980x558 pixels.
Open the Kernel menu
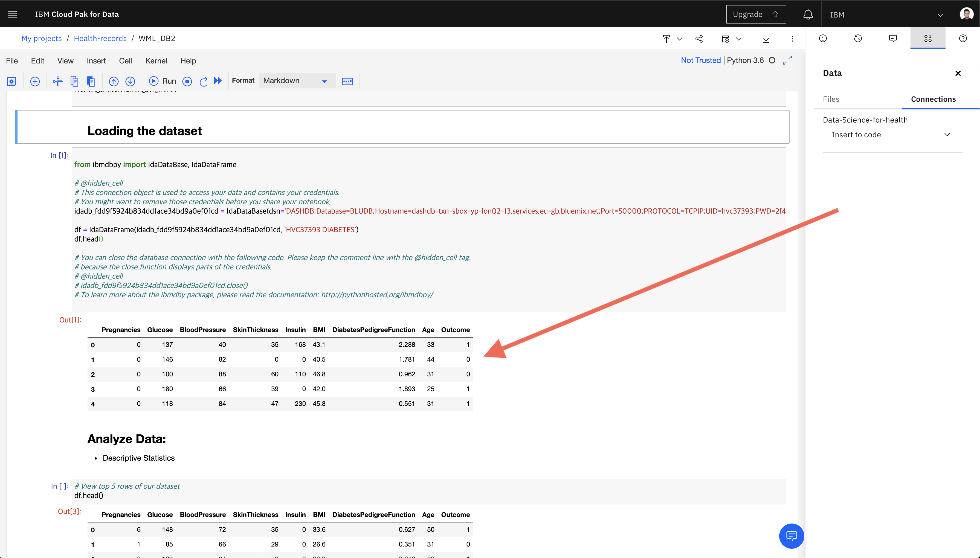pyautogui.click(x=156, y=61)
